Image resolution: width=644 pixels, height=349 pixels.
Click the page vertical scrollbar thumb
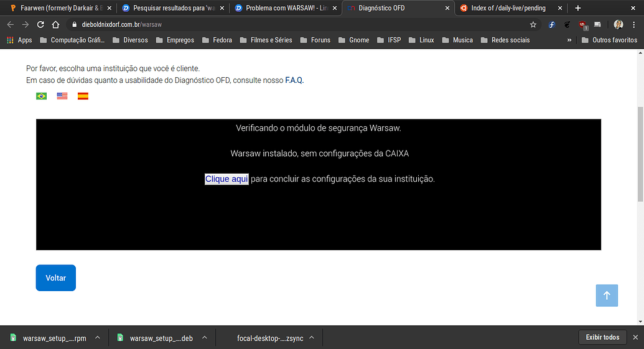pyautogui.click(x=640, y=154)
